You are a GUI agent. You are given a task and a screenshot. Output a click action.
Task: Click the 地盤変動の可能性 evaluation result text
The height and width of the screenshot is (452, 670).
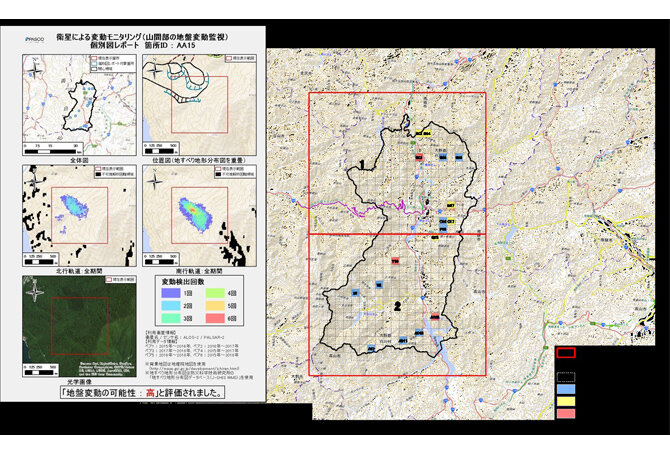point(140,392)
